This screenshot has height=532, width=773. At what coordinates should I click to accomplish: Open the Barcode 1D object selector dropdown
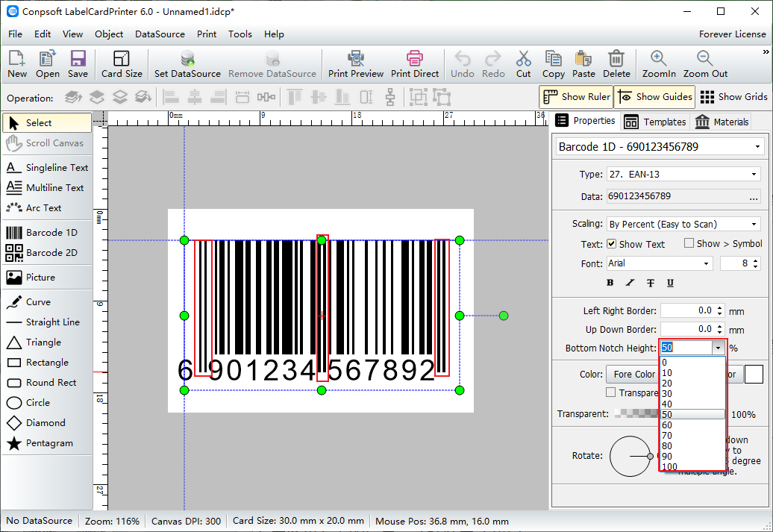757,147
